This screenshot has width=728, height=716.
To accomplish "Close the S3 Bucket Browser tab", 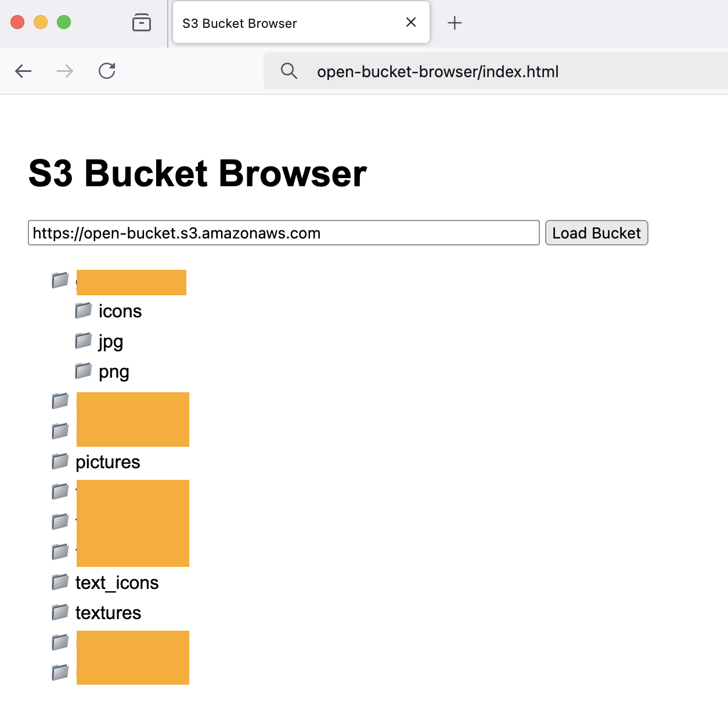I will click(x=411, y=22).
